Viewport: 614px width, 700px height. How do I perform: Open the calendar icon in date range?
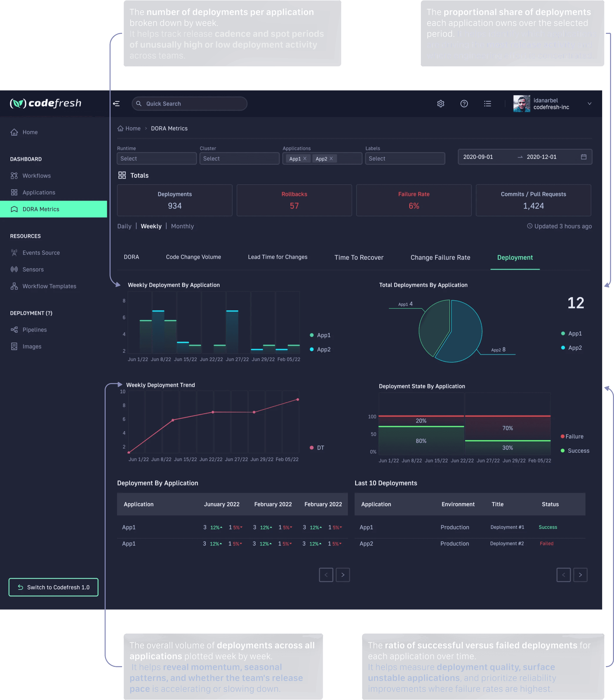584,157
